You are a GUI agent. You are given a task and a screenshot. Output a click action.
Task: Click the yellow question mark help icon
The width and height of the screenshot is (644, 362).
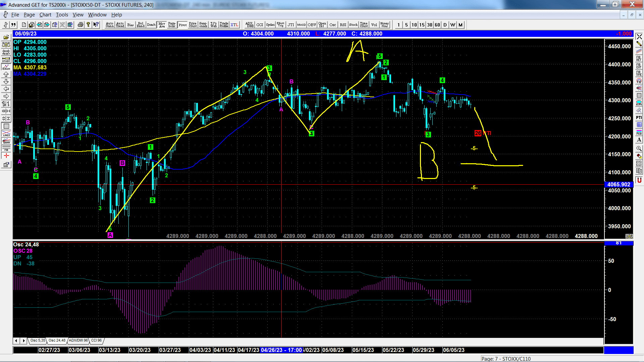(88, 25)
